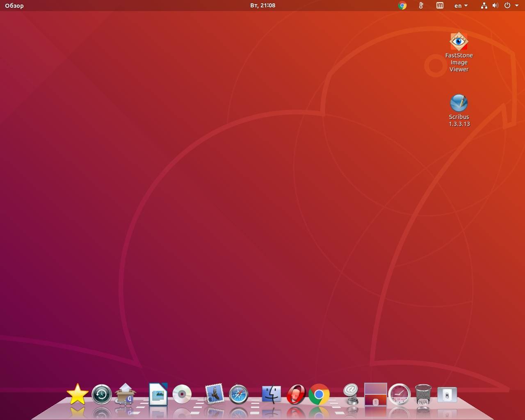
Task: Open the clock calendar showing Вт, 21:08
Action: tap(262, 6)
